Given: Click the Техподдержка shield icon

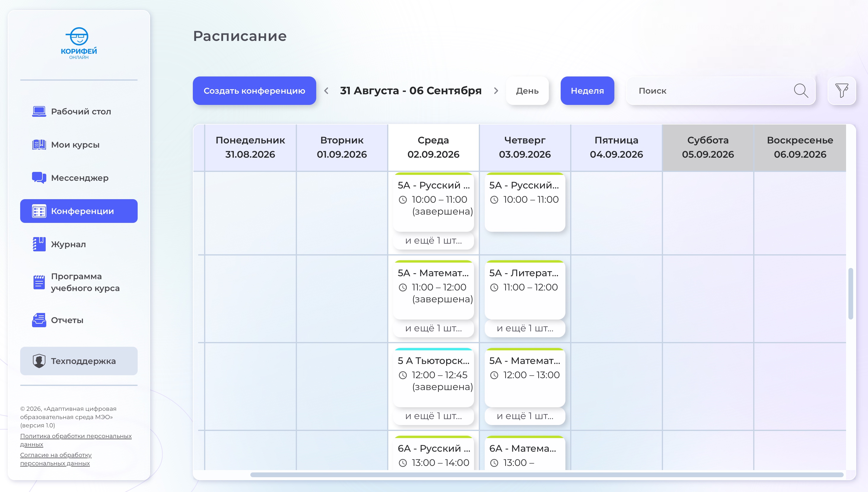Looking at the screenshot, I should [x=39, y=361].
